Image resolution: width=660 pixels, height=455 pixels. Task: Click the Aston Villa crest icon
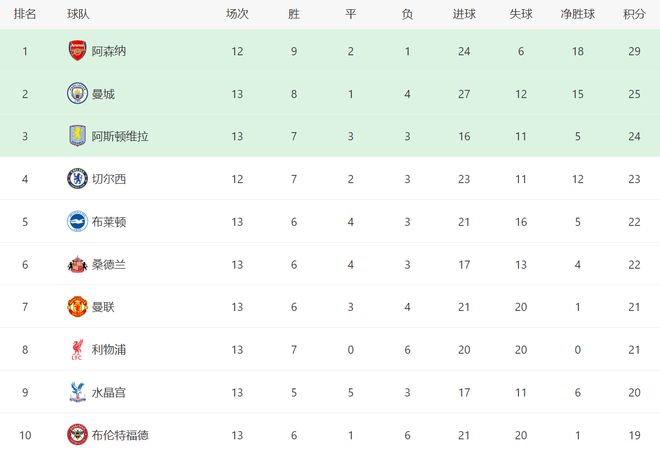[x=77, y=136]
